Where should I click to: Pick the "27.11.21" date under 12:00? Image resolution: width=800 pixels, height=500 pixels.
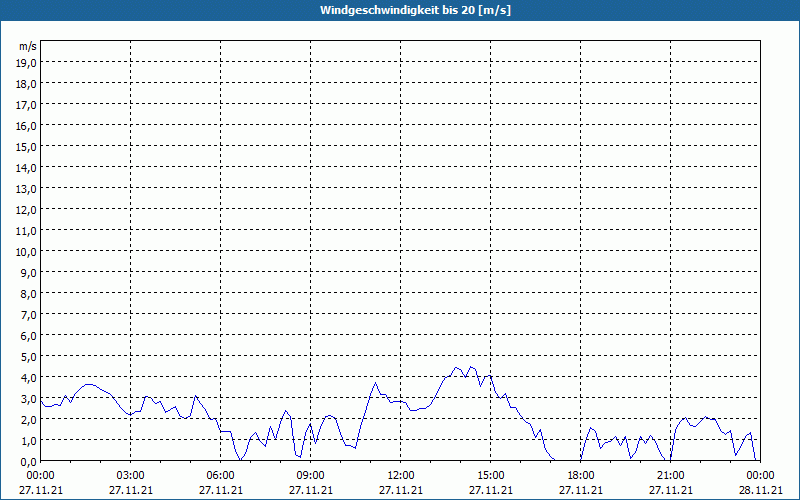click(401, 490)
